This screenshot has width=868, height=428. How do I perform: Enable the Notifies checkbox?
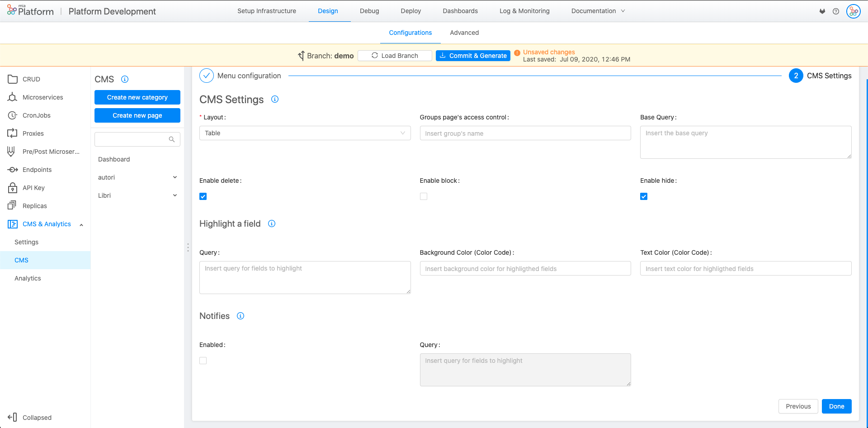[x=203, y=361]
